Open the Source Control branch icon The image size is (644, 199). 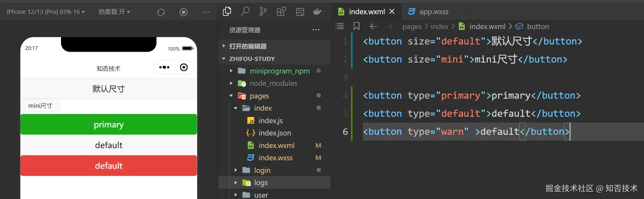coord(263,12)
